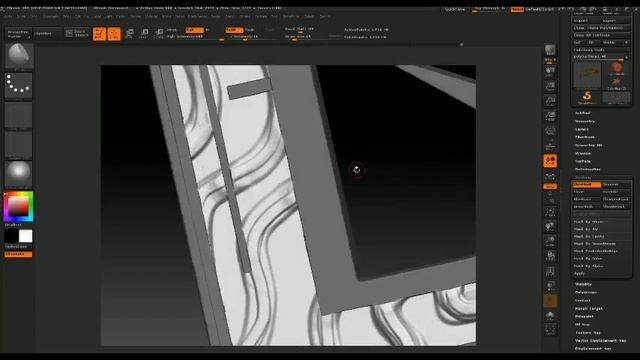The width and height of the screenshot is (640, 360).
Task: Click the BPR render icon
Action: coord(550,50)
